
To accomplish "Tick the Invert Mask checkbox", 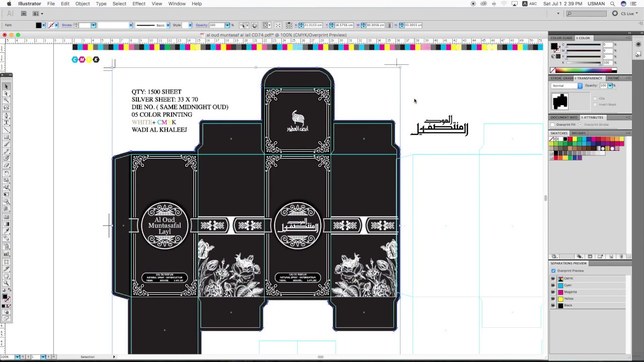I will click(595, 105).
